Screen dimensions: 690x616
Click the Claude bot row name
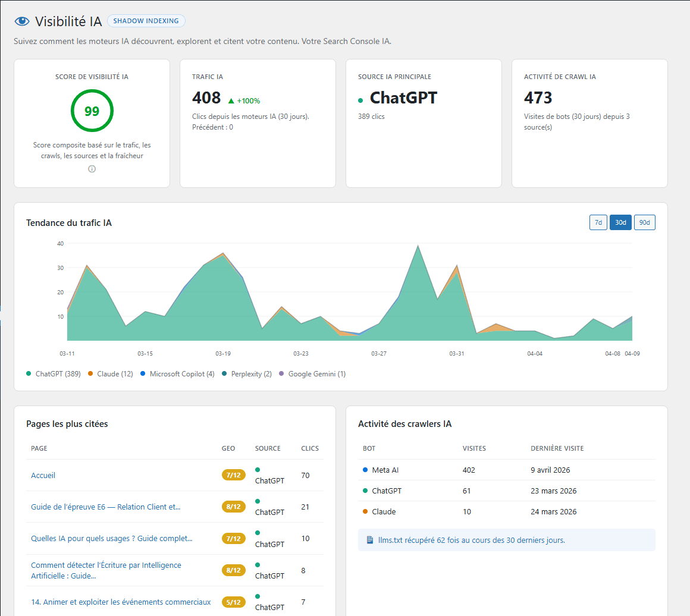[x=384, y=511]
